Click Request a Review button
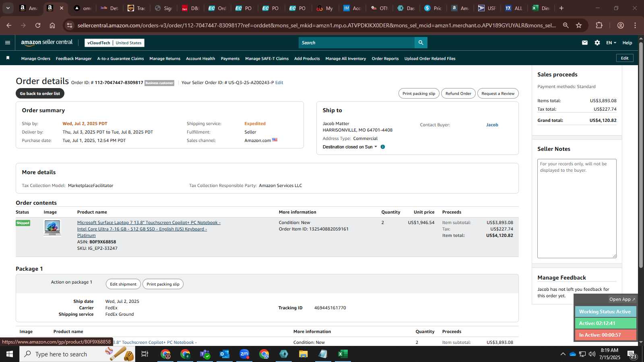Image resolution: width=644 pixels, height=362 pixels. click(x=498, y=93)
